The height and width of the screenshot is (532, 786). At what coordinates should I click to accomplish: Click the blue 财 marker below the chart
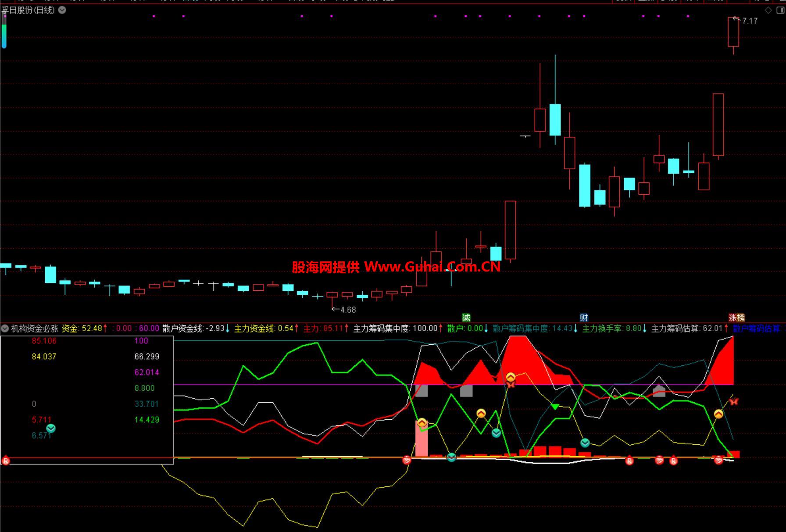coord(584,318)
